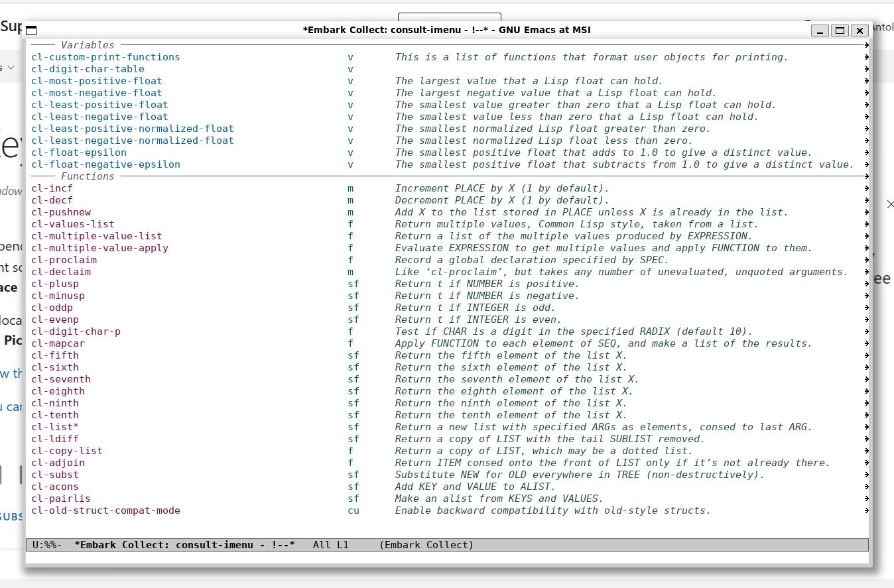Click the cl-old-struct-compat-mode command
Screen dimensions: 894x588
click(105, 510)
